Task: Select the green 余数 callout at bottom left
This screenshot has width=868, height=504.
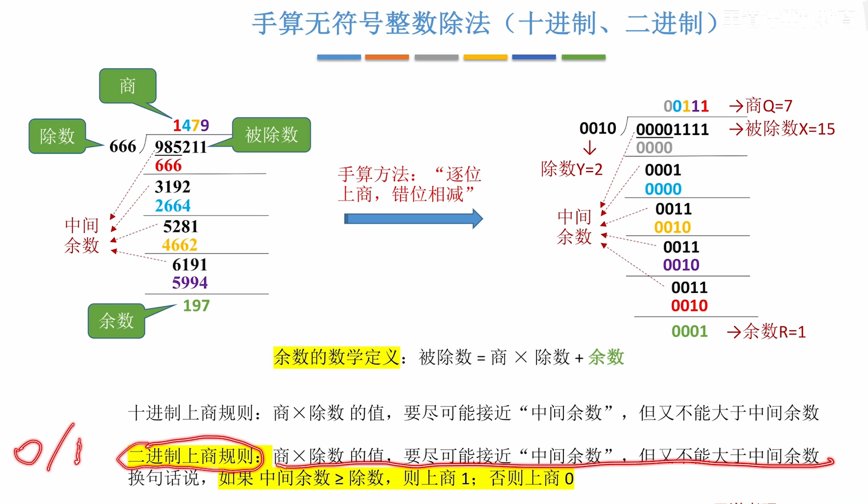Action: click(116, 321)
